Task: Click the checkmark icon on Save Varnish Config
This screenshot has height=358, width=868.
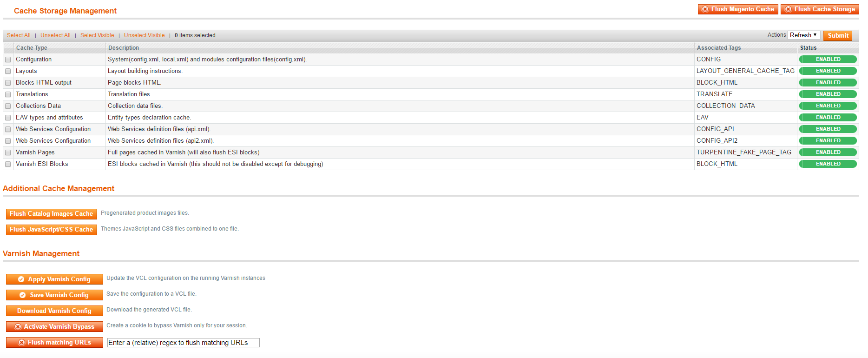Action: 22,294
